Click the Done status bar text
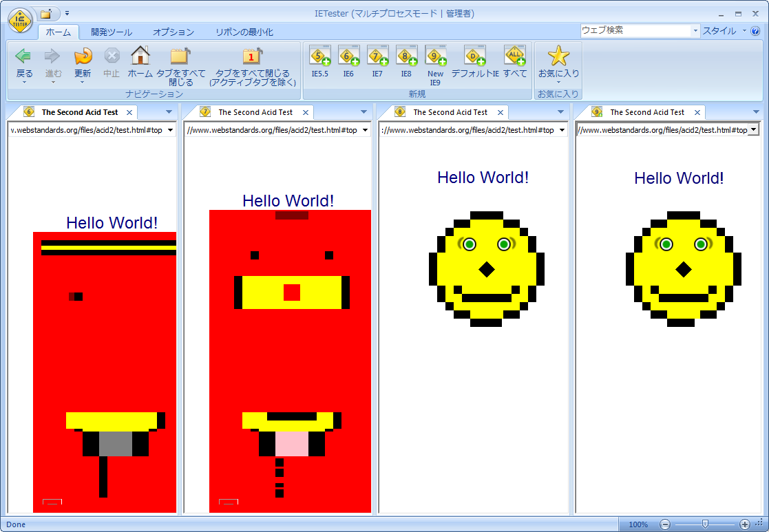 click(16, 524)
